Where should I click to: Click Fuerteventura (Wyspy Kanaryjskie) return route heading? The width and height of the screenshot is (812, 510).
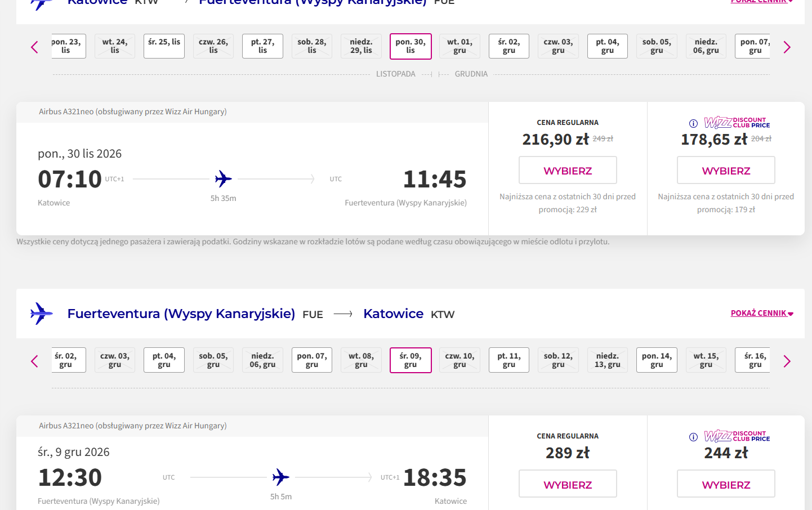181,314
